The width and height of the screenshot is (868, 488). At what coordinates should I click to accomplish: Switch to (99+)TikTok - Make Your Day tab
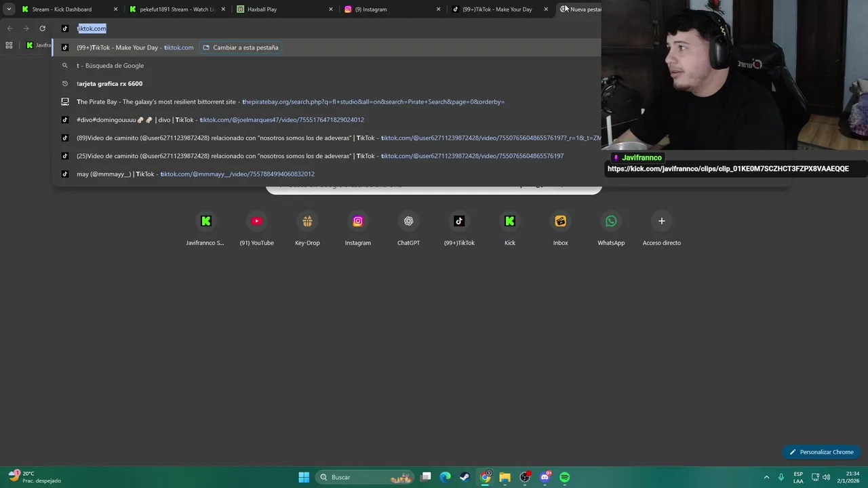click(500, 9)
